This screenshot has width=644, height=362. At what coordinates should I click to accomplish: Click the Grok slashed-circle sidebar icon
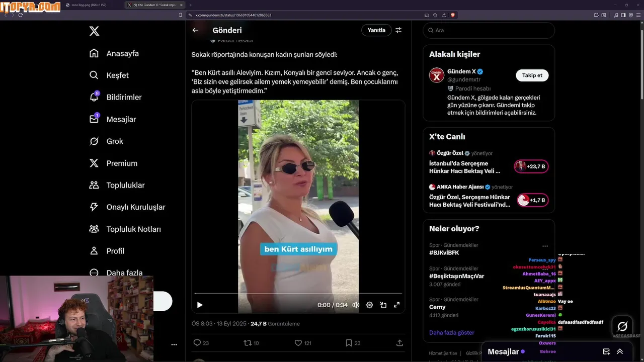[94, 141]
